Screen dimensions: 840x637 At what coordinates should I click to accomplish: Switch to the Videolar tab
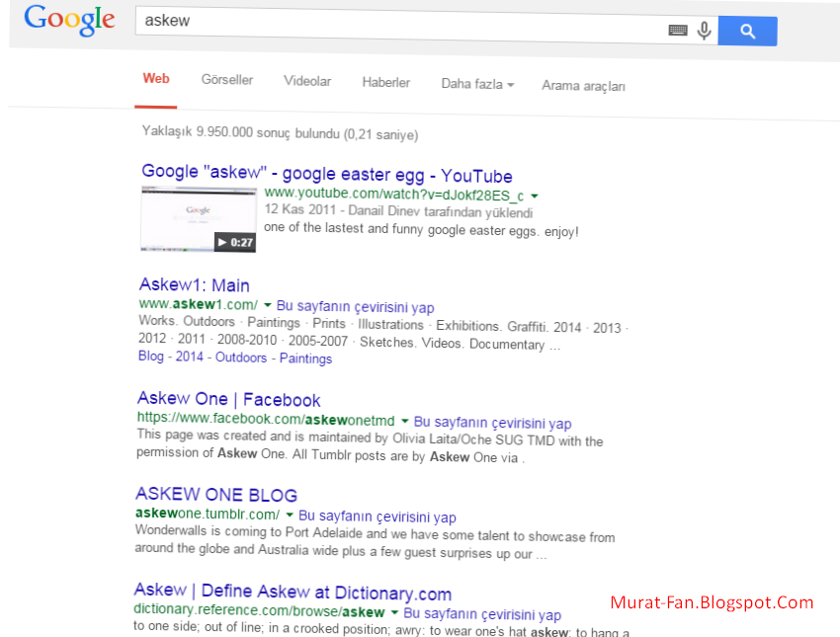click(307, 81)
